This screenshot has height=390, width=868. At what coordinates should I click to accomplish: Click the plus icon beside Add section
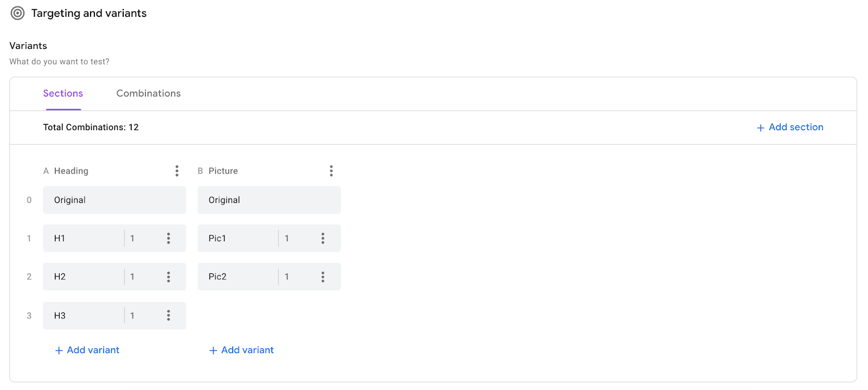pos(761,127)
